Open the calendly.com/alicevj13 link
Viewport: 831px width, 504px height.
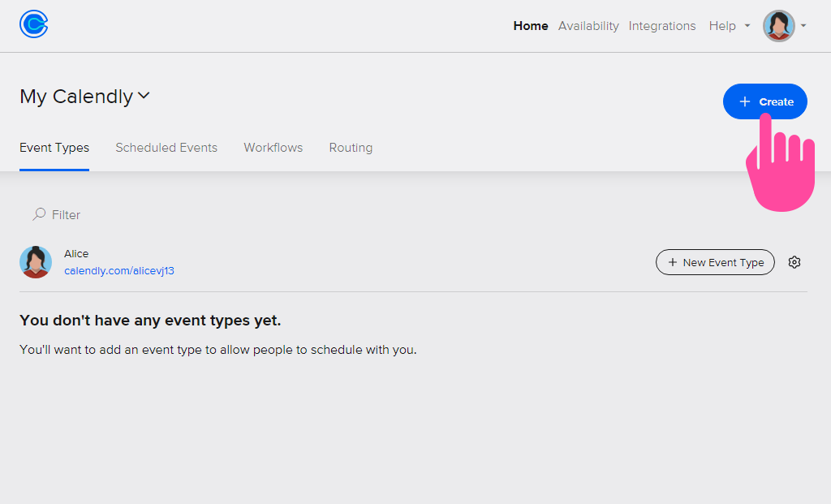(119, 271)
